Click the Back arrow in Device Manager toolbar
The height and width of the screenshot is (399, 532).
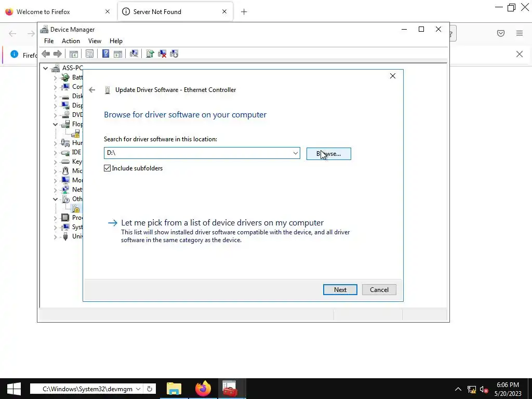pos(46,54)
